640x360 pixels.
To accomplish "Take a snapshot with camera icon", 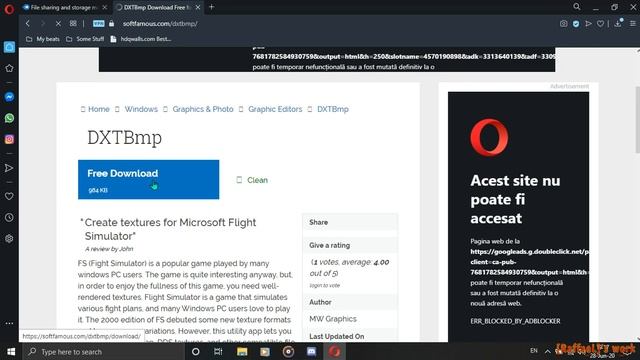I will click(563, 24).
